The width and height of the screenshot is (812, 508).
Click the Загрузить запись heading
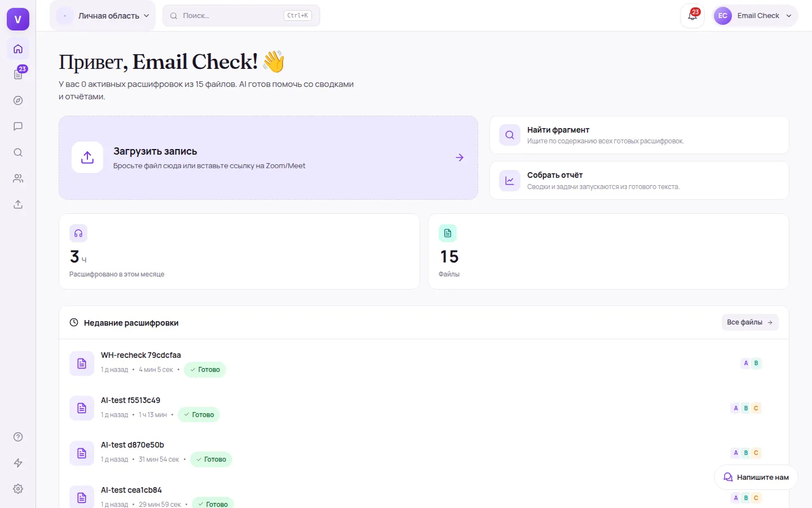click(x=155, y=151)
